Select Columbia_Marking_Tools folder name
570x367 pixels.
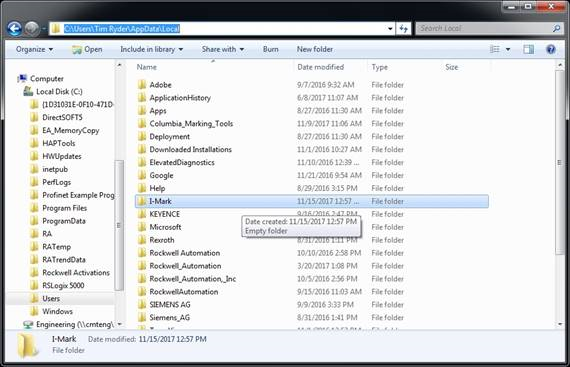point(191,124)
